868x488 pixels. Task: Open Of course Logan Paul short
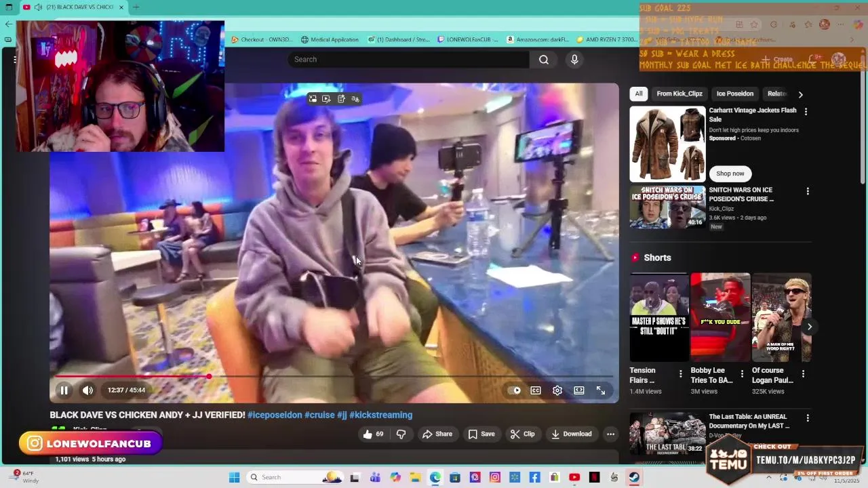point(781,318)
